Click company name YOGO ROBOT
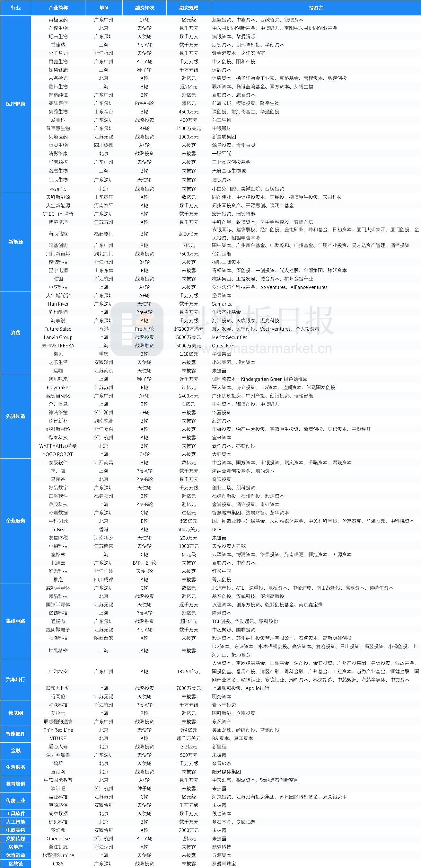This screenshot has width=421, height=868. pyautogui.click(x=58, y=454)
